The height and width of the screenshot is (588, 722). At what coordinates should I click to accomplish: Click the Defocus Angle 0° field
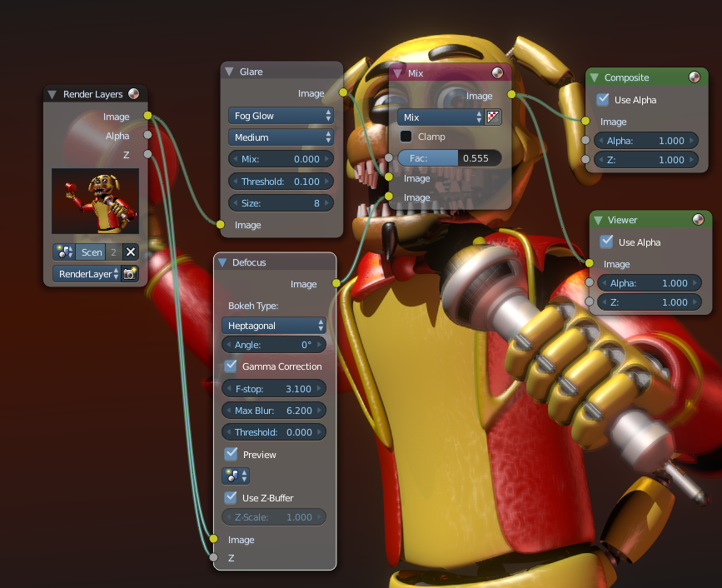pyautogui.click(x=274, y=345)
